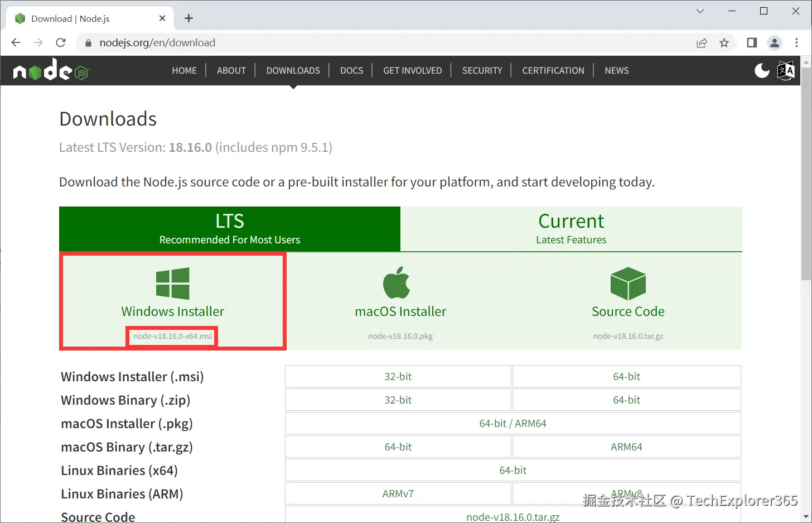Open the ABOUT nav item
This screenshot has height=523, width=812.
(231, 70)
